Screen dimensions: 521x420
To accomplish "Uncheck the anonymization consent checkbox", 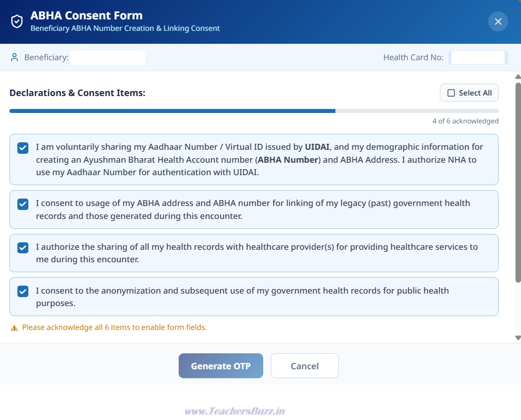I will coord(23,292).
